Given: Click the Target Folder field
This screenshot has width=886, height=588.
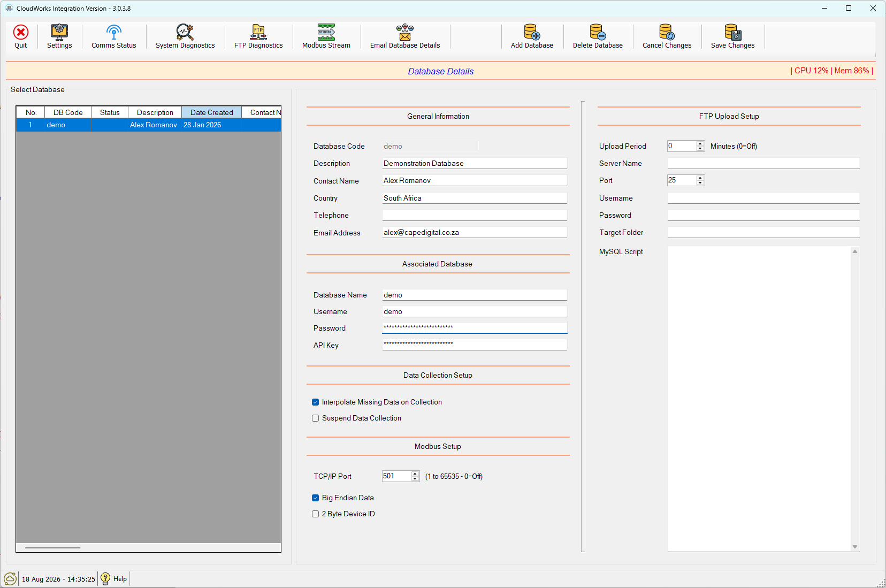Looking at the screenshot, I should click(x=763, y=232).
